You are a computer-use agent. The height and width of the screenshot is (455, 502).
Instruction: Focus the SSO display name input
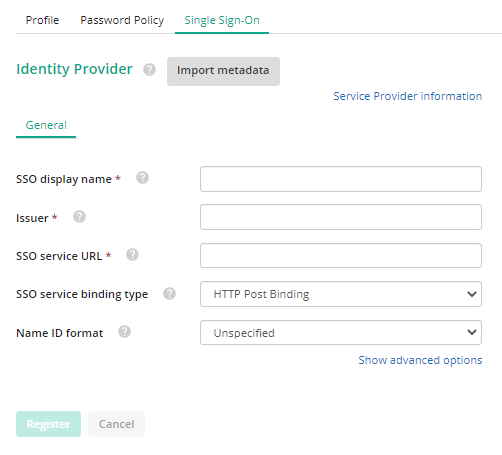(x=341, y=179)
